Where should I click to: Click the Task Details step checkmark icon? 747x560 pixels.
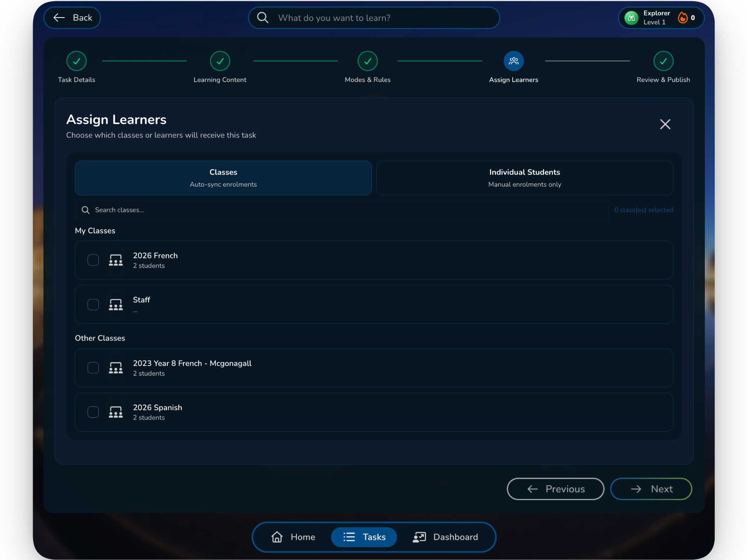click(77, 61)
